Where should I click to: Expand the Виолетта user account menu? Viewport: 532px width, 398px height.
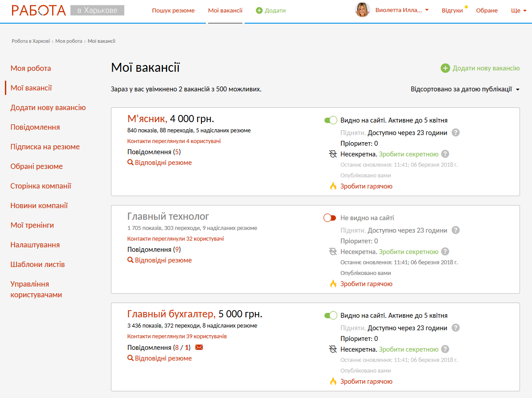click(402, 10)
